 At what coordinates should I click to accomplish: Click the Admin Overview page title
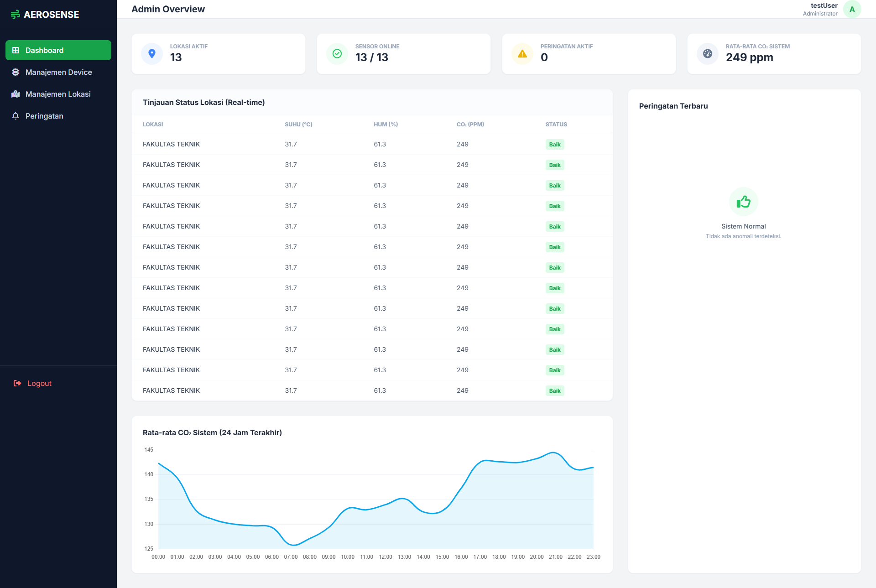[x=168, y=9]
